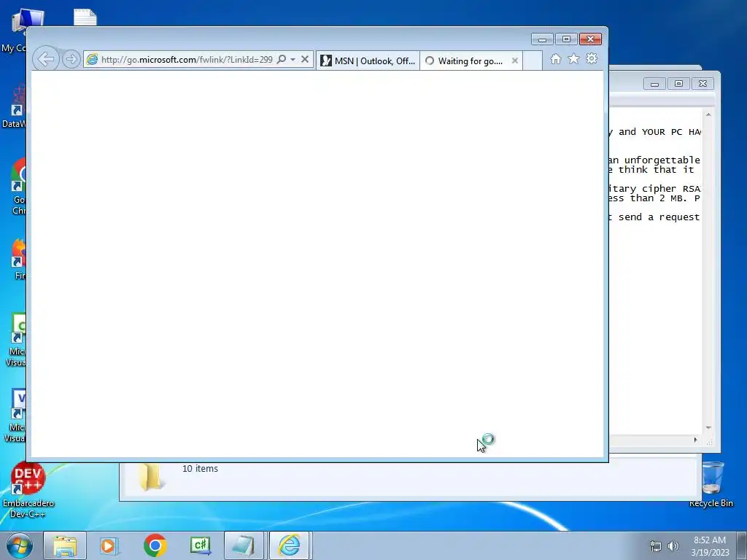Click '10 items' text in Explorer window
Screen dimensions: 747x560
(200, 469)
